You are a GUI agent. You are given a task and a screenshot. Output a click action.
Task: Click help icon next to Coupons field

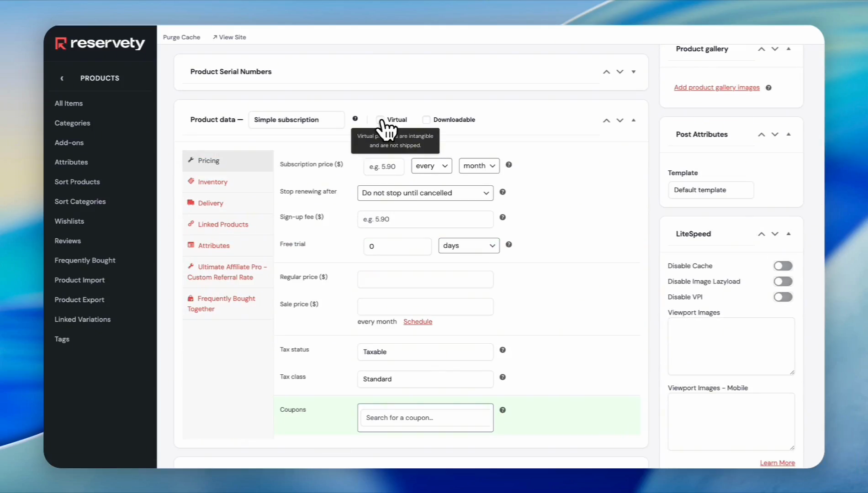tap(503, 410)
